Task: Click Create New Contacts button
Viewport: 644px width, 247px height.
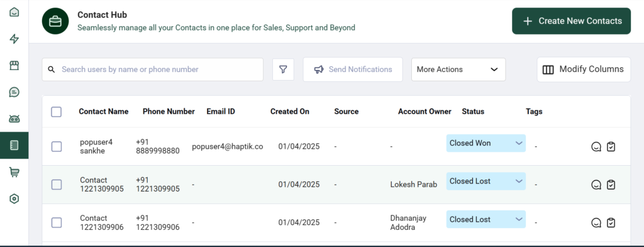Action: pos(571,21)
